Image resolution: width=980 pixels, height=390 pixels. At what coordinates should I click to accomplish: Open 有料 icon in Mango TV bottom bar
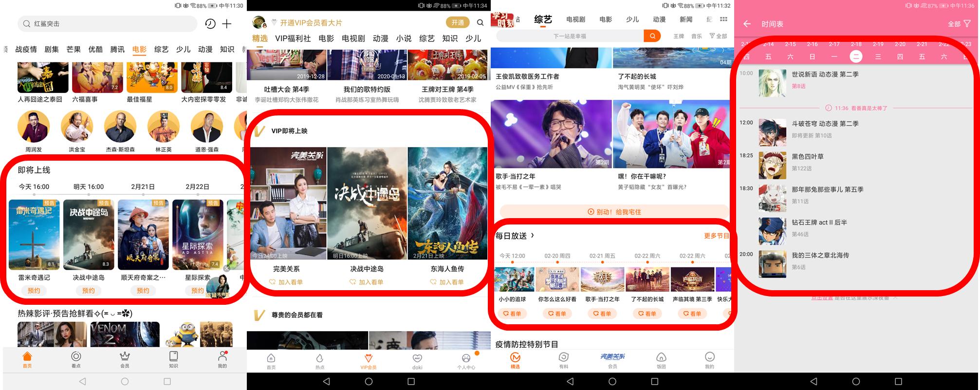coord(564,360)
